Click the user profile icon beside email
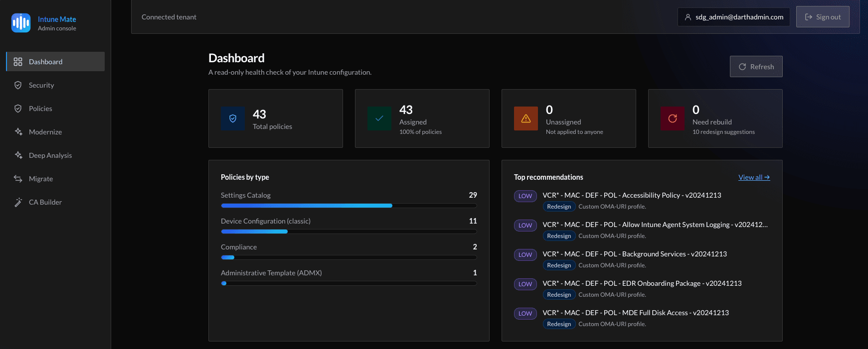The width and height of the screenshot is (868, 349). point(688,17)
